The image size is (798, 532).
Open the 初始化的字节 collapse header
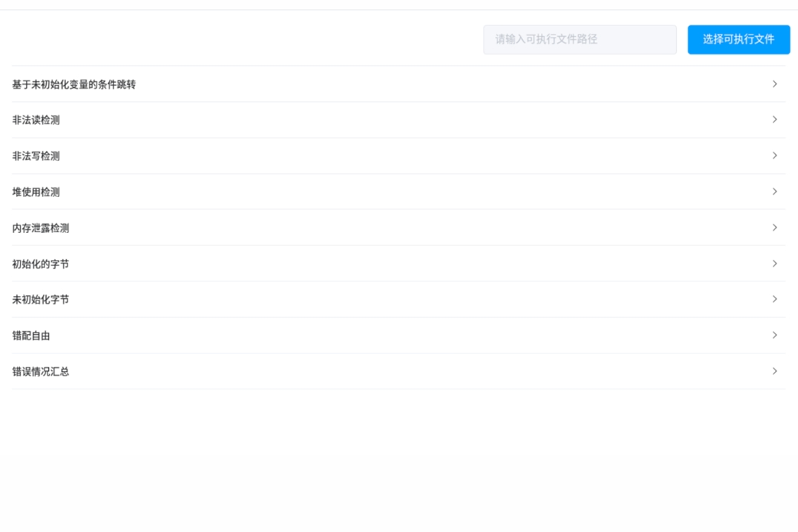[41, 264]
